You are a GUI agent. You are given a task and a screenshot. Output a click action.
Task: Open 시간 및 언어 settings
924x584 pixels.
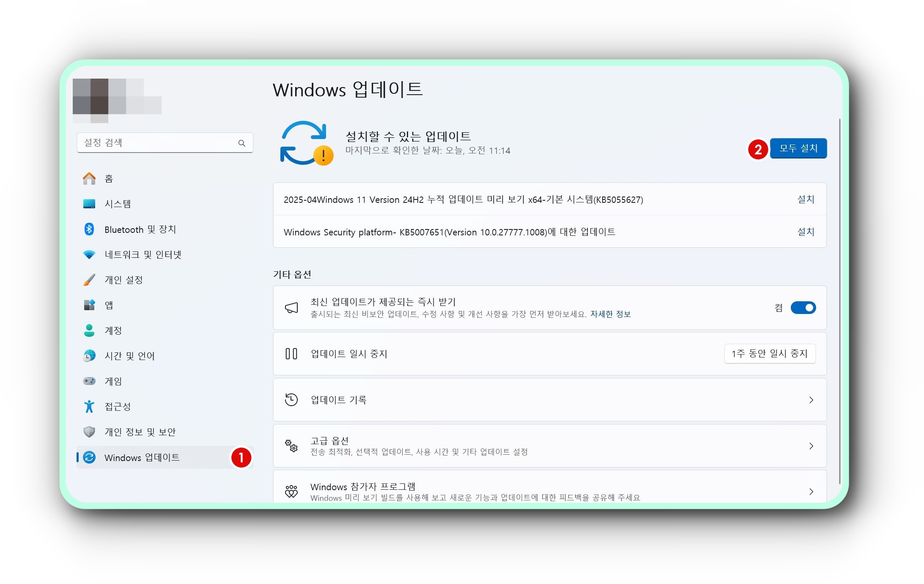coord(165,356)
